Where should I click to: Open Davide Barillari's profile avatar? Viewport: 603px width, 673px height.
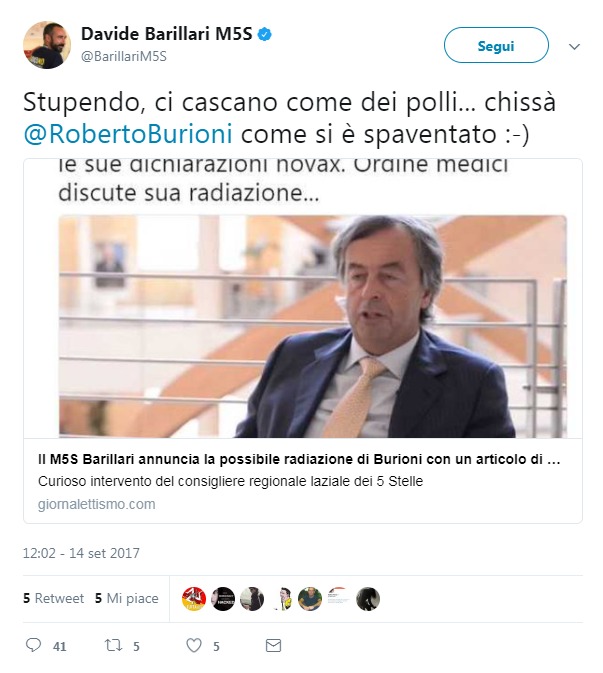point(47,45)
